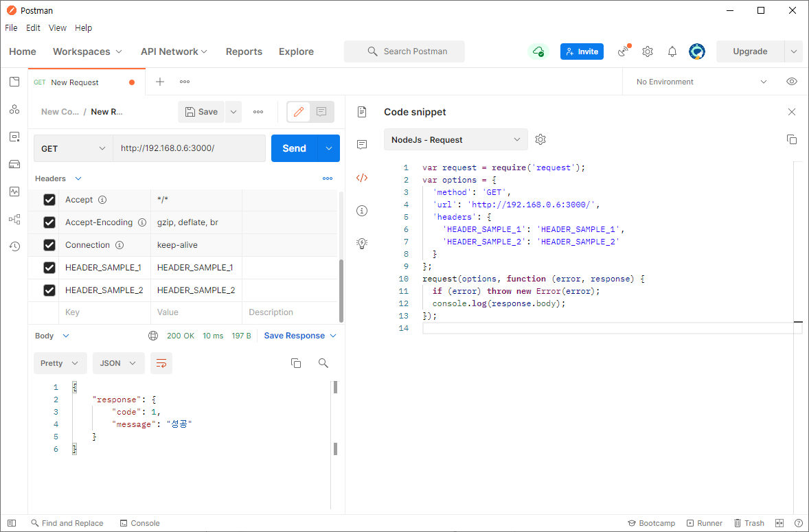Viewport: 809px width, 532px height.
Task: Open the Help menu
Action: coord(83,28)
